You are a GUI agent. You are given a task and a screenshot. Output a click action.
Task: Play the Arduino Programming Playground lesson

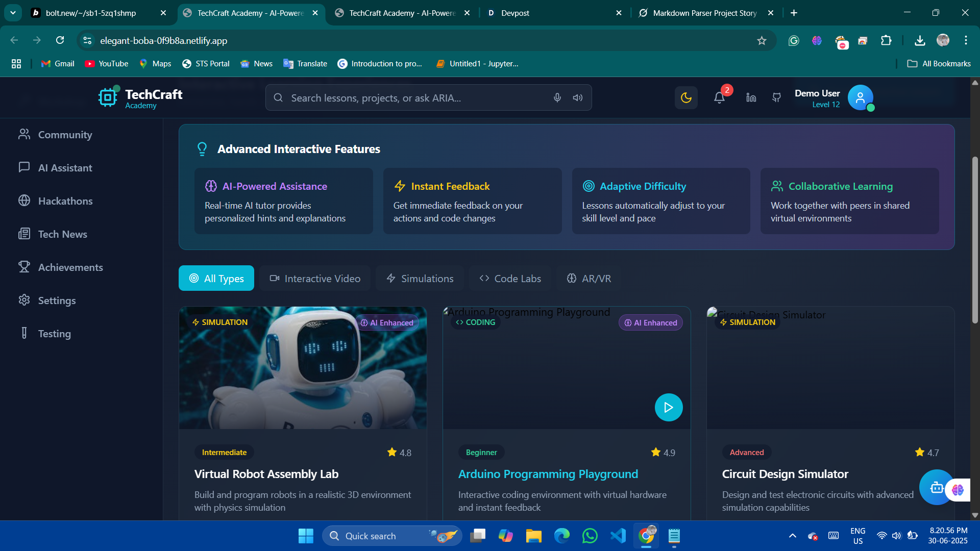668,407
